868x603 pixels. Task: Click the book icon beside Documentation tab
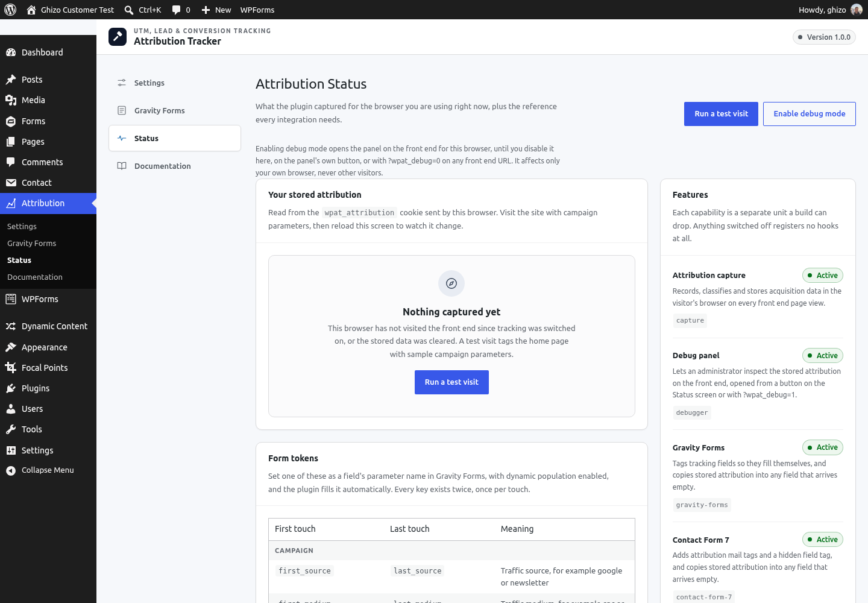coord(122,166)
